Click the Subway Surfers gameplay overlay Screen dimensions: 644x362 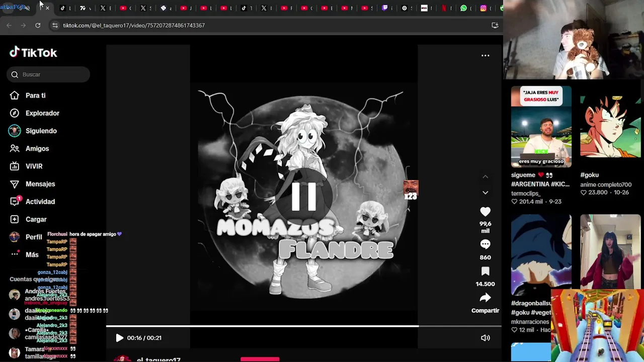pyautogui.click(x=597, y=325)
